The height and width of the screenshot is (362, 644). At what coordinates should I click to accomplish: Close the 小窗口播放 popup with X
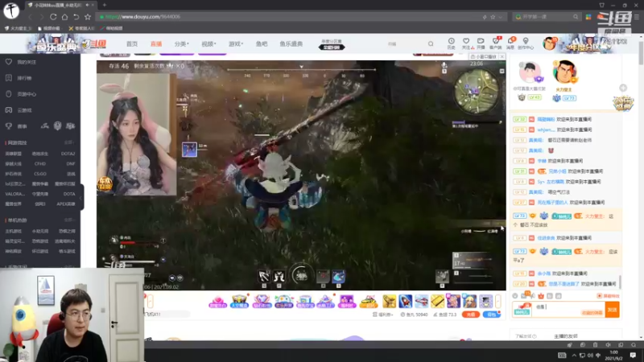502,56
